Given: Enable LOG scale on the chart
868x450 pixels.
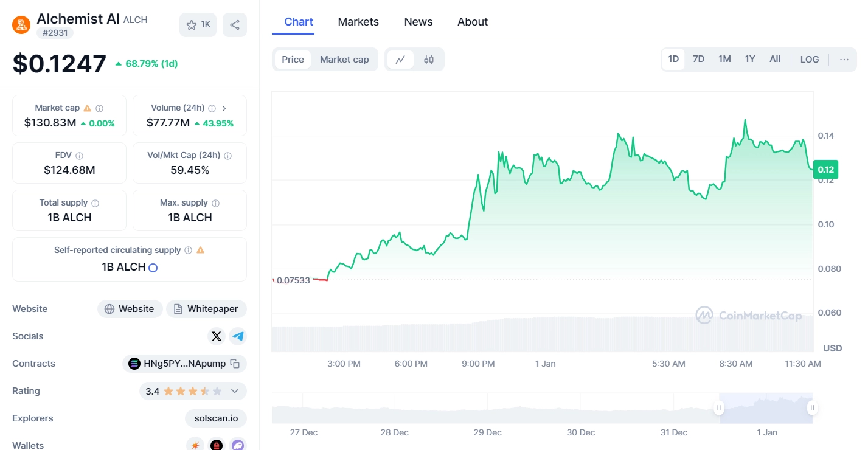Looking at the screenshot, I should tap(809, 58).
